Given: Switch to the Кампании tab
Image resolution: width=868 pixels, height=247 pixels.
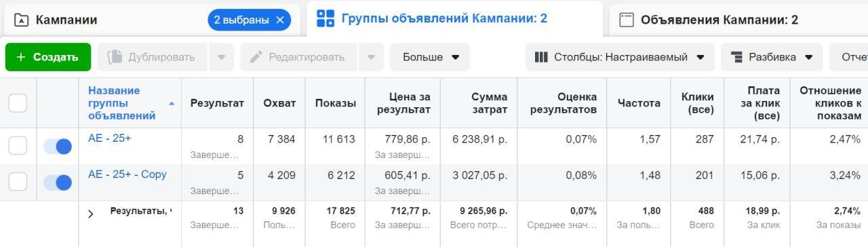Looking at the screenshot, I should 66,20.
